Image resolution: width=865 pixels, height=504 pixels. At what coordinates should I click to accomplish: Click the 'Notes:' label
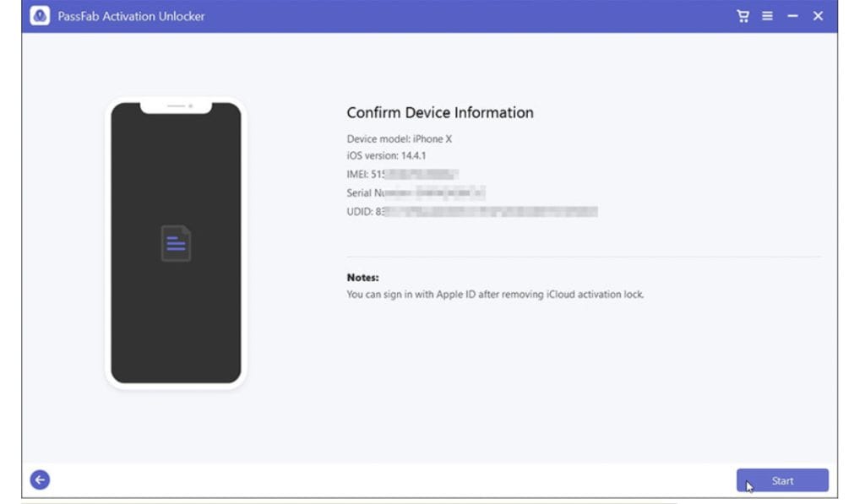(x=362, y=278)
